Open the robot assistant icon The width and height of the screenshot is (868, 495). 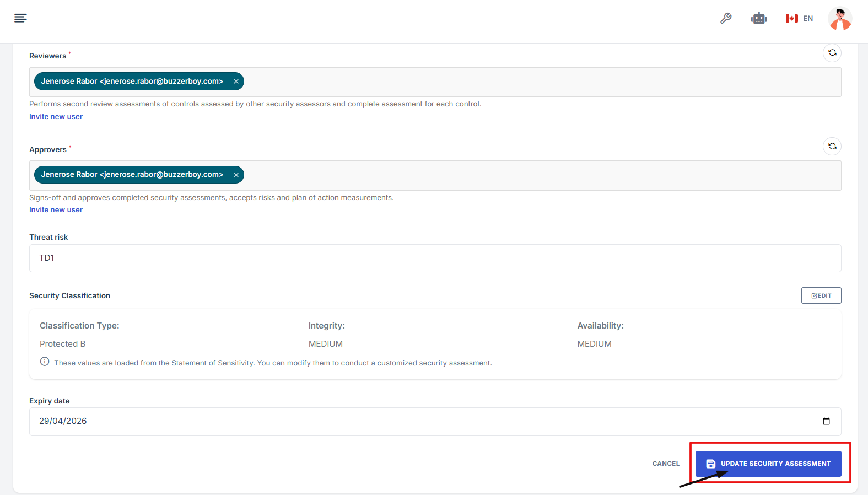tap(759, 18)
